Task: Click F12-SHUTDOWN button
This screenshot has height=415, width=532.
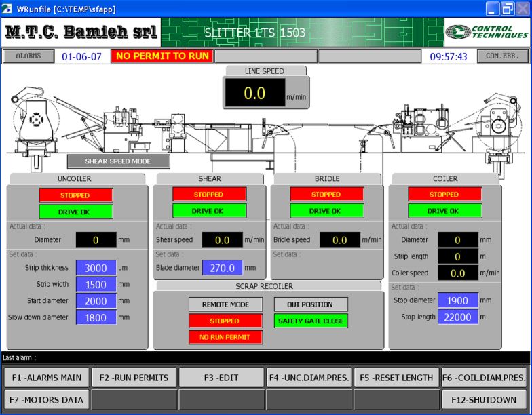Action: point(484,400)
